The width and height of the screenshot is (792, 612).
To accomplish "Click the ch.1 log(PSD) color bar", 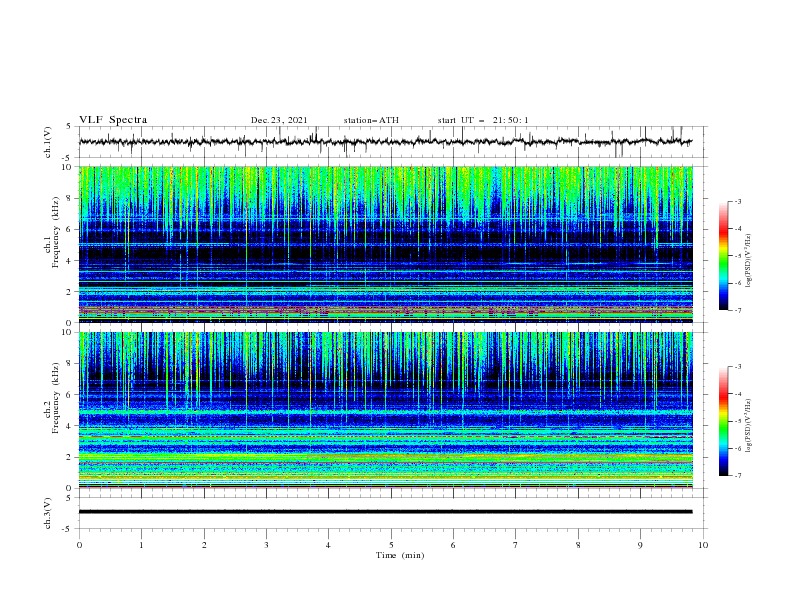I will 723,256.
